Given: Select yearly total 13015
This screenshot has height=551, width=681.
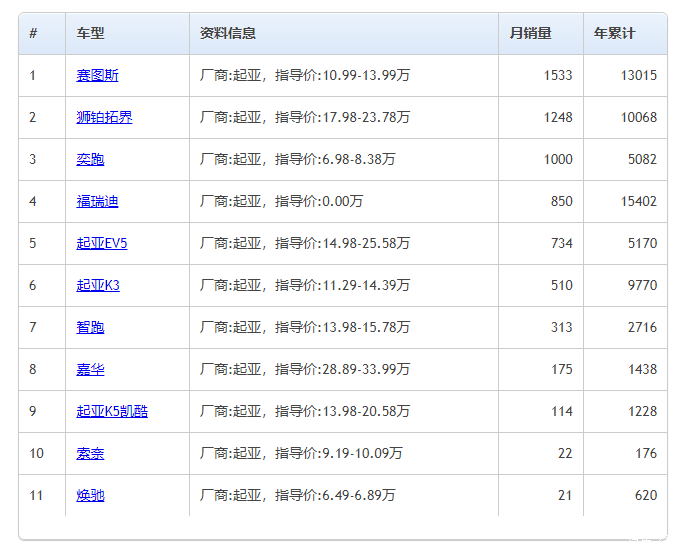Looking at the screenshot, I should (639, 76).
